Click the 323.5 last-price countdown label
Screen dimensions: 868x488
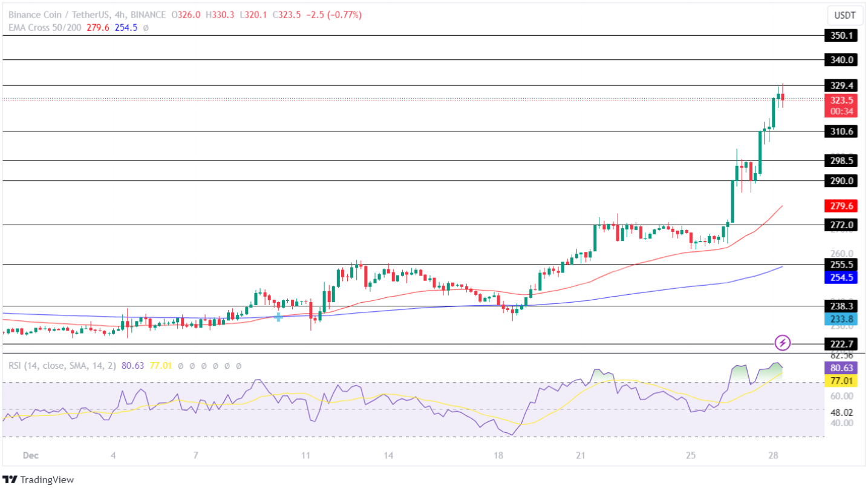click(x=842, y=106)
